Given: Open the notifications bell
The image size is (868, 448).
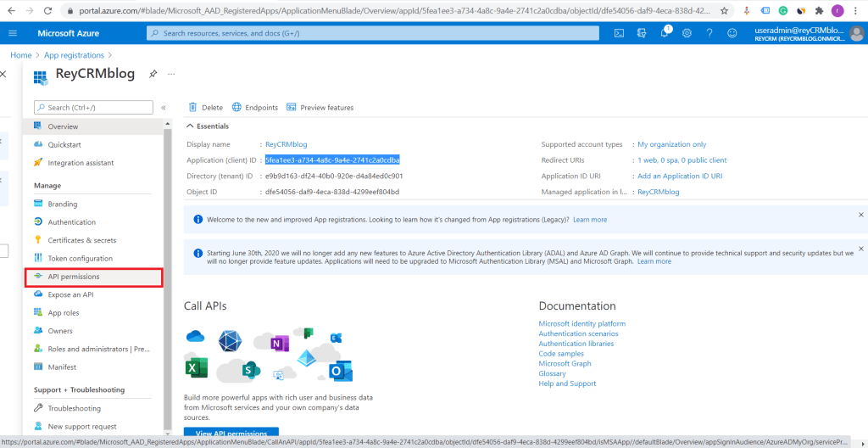Looking at the screenshot, I should 665,33.
